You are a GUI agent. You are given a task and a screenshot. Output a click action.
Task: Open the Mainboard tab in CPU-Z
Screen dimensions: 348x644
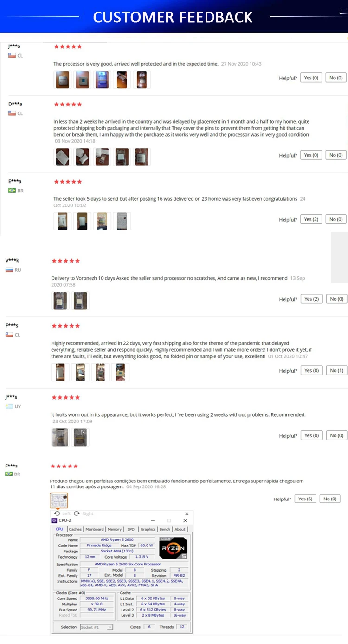click(x=95, y=529)
